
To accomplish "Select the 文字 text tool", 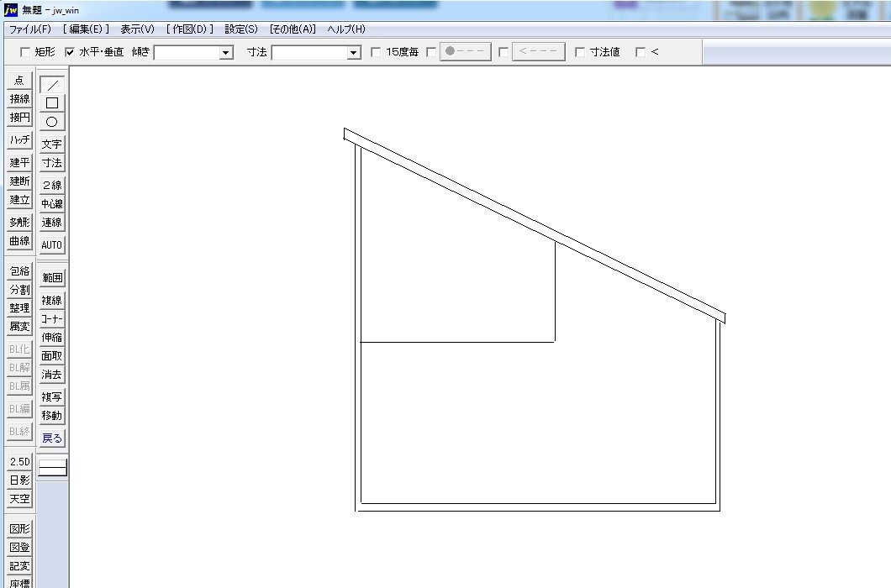I will coord(52,144).
